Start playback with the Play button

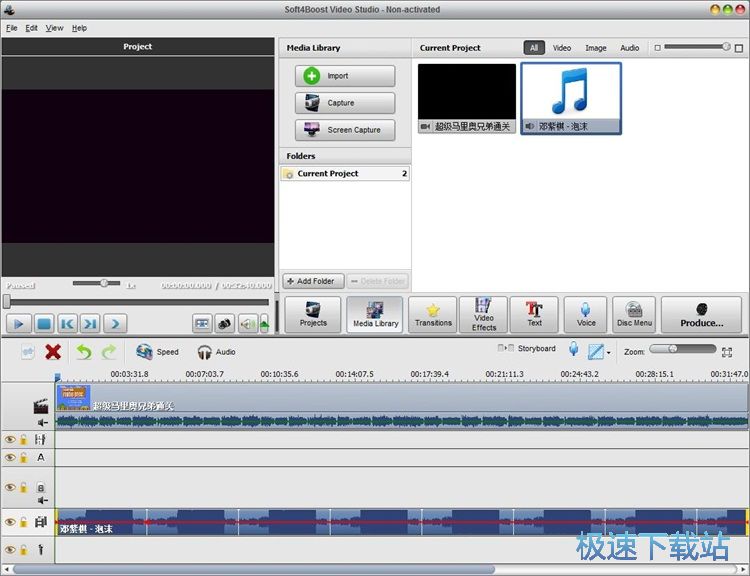coord(19,324)
